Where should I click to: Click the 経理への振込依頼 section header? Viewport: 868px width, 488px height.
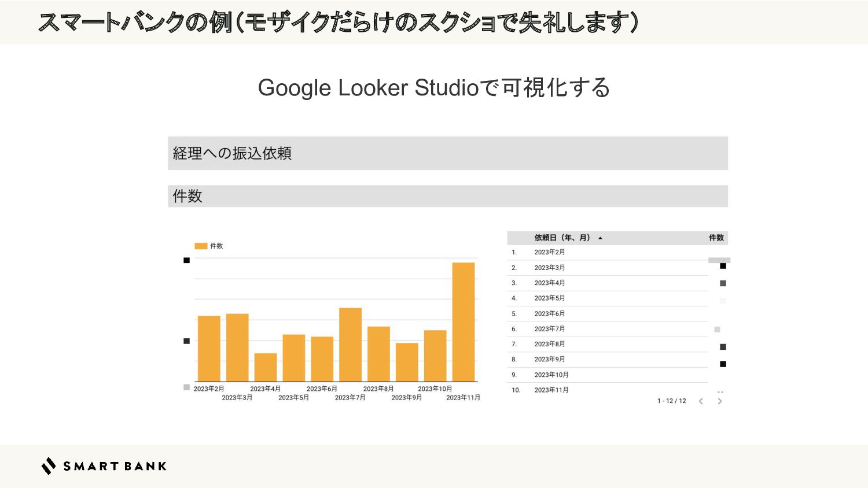[x=448, y=153]
